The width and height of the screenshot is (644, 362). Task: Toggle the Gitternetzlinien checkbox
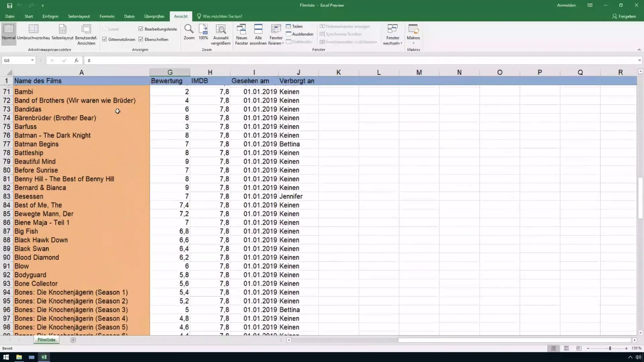105,39
